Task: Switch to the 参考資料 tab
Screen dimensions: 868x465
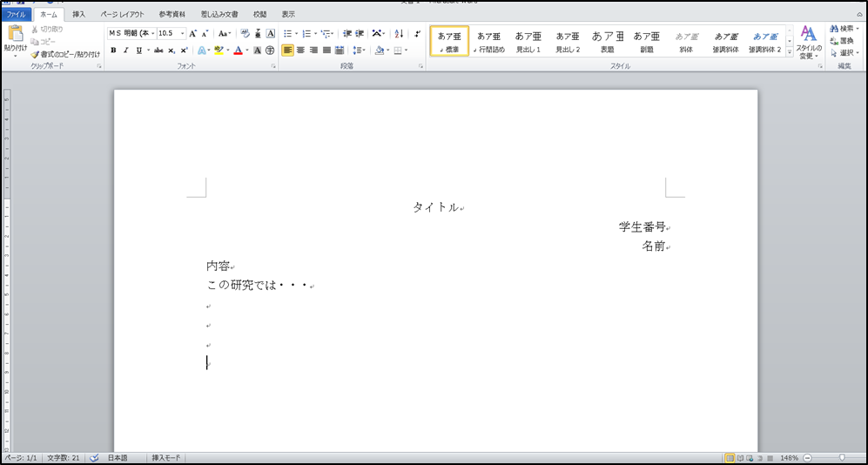Action: tap(172, 15)
